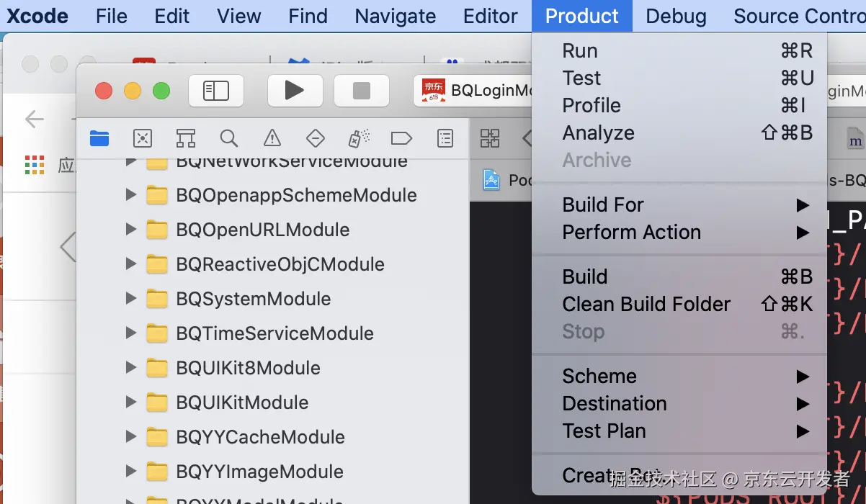866x504 pixels.
Task: Open the File menu
Action: point(112,16)
